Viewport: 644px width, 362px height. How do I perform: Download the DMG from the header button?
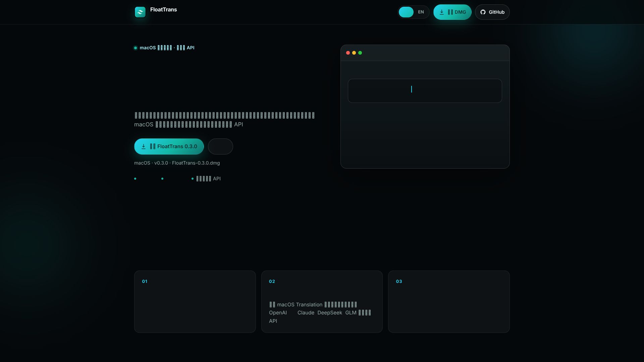click(452, 12)
